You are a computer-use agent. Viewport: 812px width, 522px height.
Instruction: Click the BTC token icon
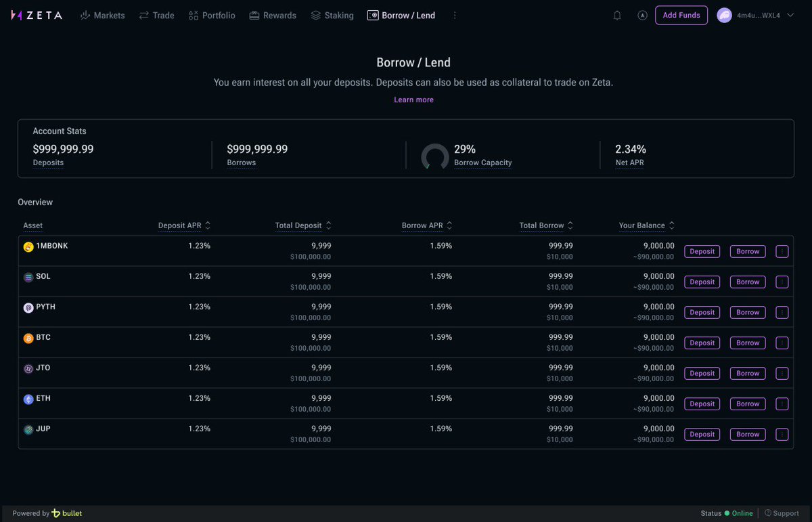(x=28, y=339)
